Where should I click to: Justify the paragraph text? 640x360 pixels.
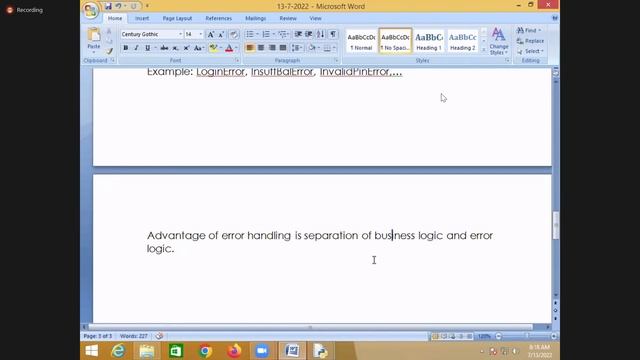point(283,48)
